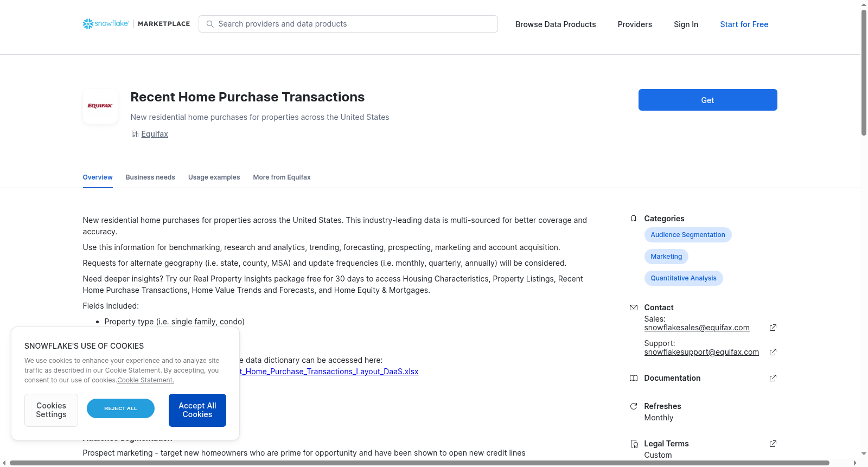868x467 pixels.
Task: Click REJECT ALL cookies button
Action: (120, 408)
